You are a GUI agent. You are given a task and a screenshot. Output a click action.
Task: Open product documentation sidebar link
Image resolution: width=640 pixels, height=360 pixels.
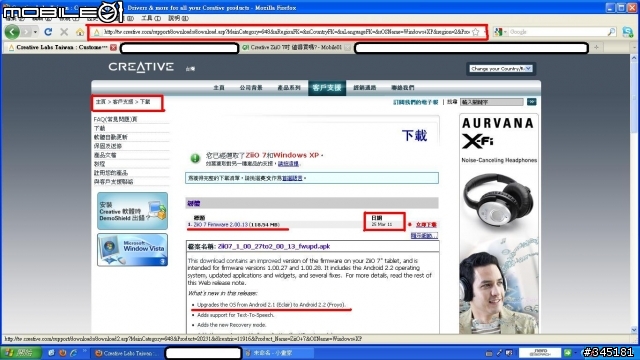[x=105, y=155]
